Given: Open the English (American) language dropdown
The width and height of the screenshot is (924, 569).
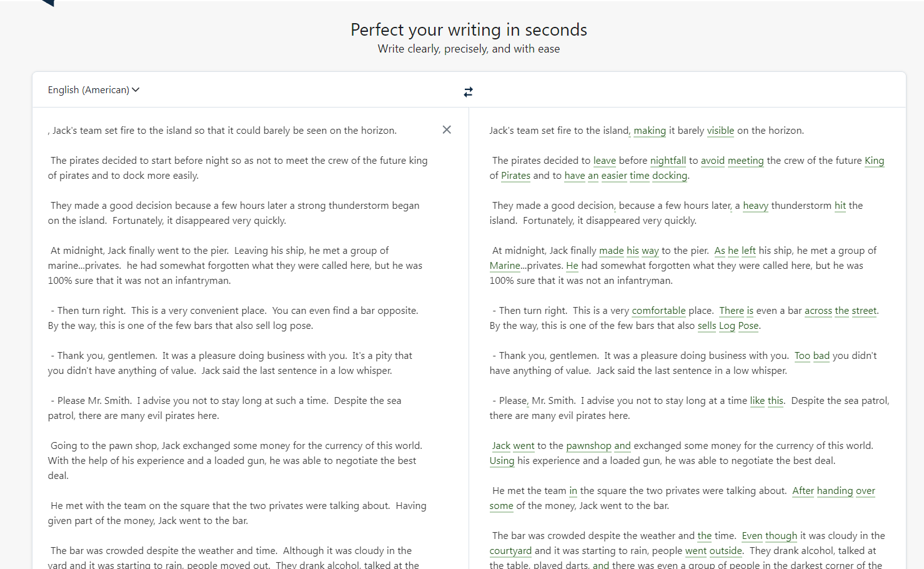Looking at the screenshot, I should tap(94, 90).
